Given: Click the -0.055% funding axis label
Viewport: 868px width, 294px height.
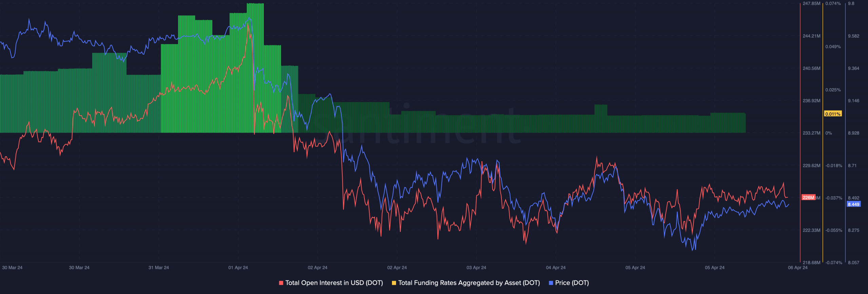Looking at the screenshot, I should pyautogui.click(x=834, y=230).
